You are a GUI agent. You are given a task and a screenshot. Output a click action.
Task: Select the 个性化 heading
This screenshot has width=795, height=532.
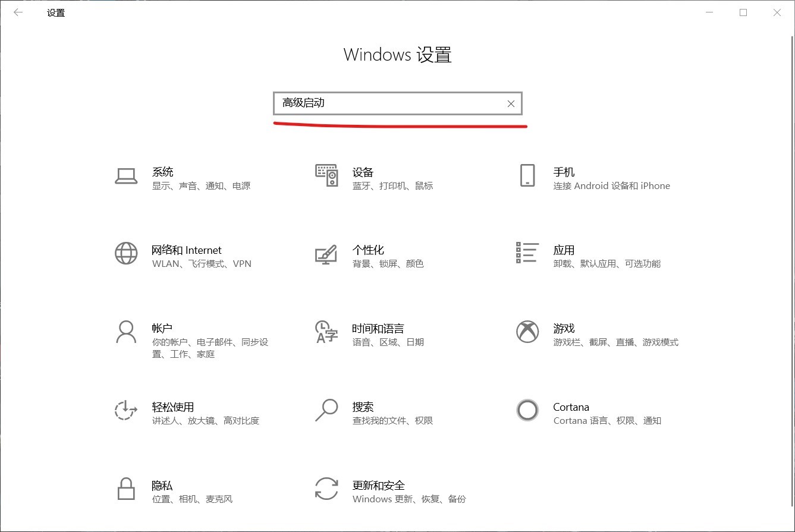point(369,250)
